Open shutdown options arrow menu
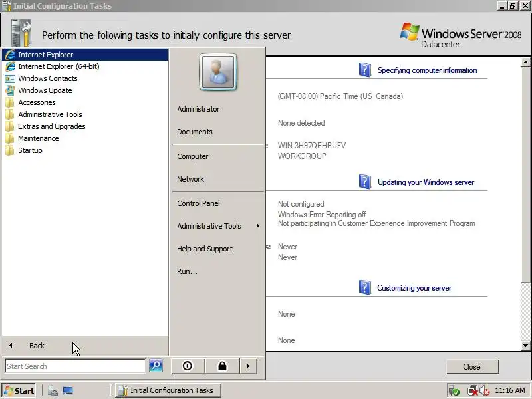Screen dimensions: 532x399 coord(247,366)
